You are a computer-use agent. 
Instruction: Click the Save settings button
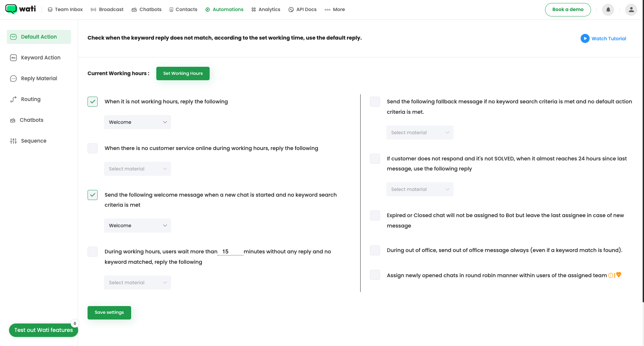tap(109, 312)
